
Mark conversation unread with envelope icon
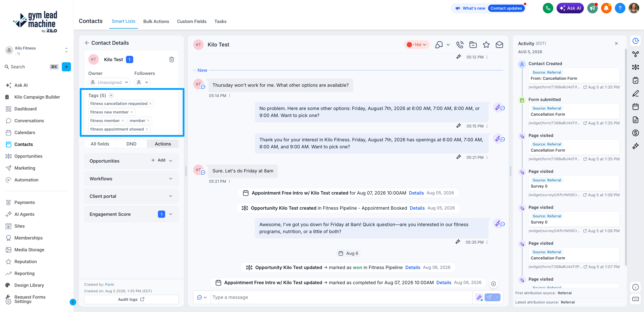coord(499,45)
